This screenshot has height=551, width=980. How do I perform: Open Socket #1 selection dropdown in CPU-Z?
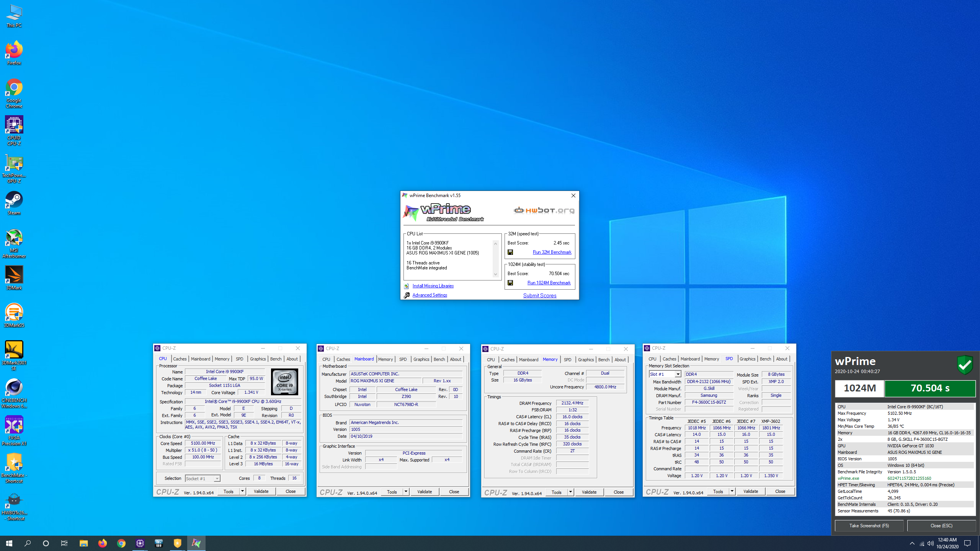coord(203,478)
